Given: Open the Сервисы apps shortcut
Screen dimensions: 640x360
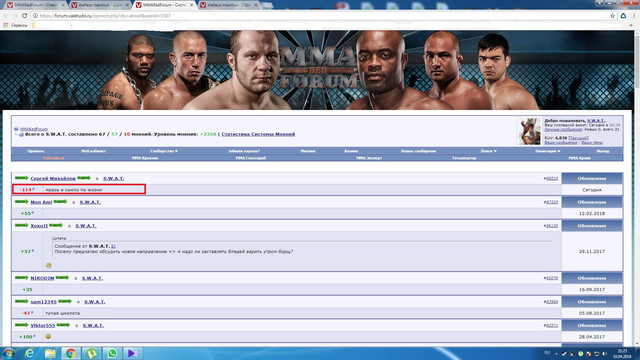Looking at the screenshot, I should point(16,25).
